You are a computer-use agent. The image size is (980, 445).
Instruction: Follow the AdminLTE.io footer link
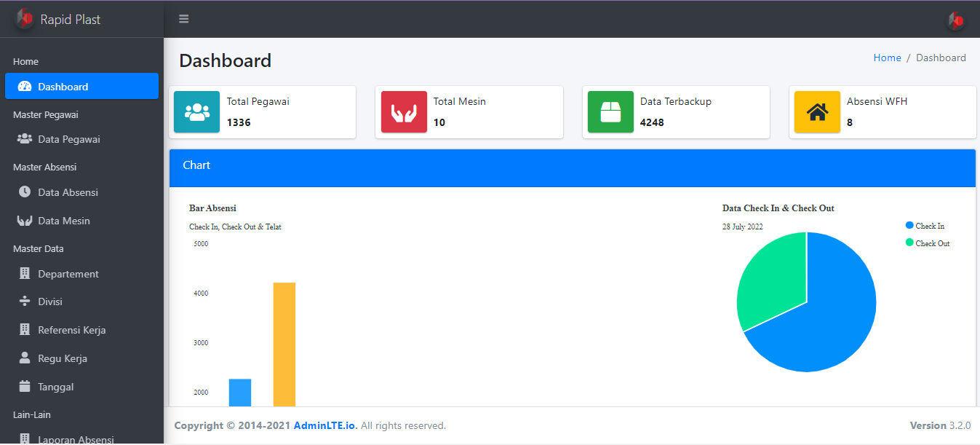[325, 425]
